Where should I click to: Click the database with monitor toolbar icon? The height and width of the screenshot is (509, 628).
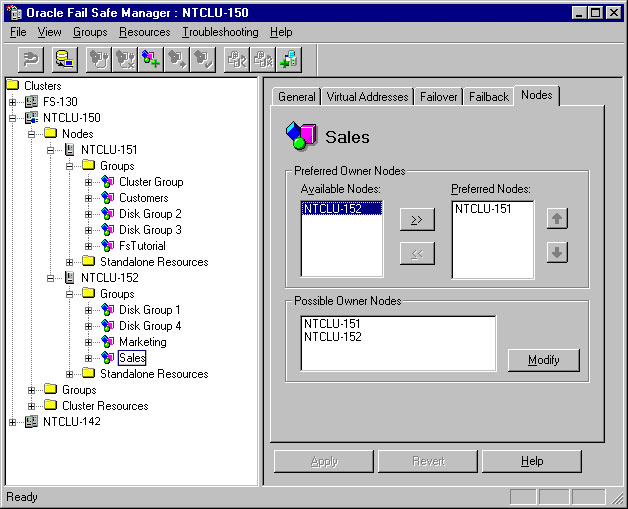[65, 60]
